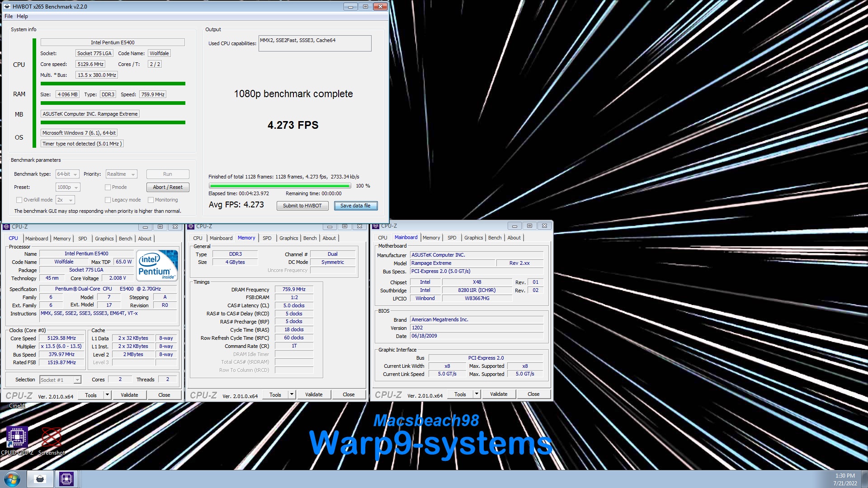
Task: Maximize the HWBOT x265 Benchmark window
Action: [365, 7]
